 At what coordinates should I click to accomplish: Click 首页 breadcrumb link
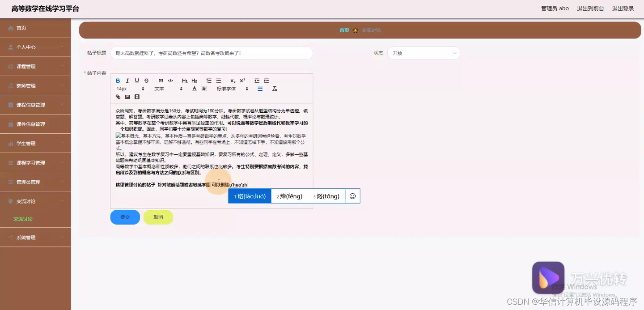point(344,30)
